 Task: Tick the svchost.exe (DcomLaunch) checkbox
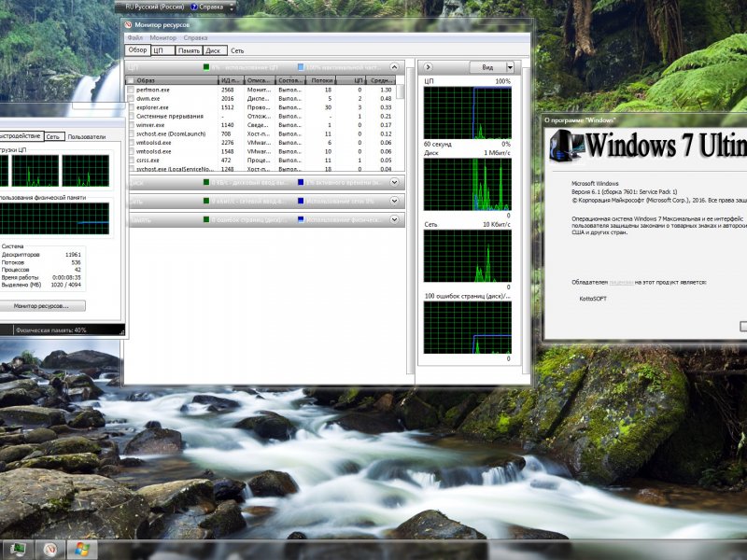pyautogui.click(x=131, y=134)
